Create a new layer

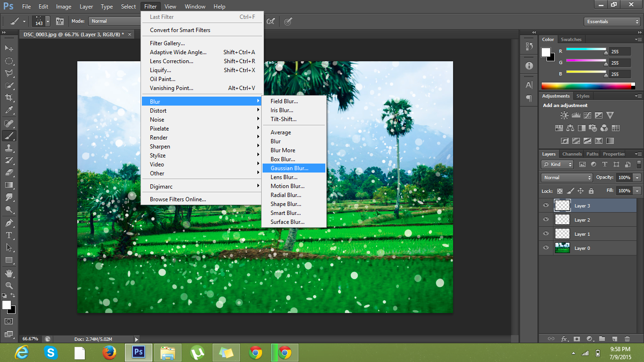tap(614, 338)
